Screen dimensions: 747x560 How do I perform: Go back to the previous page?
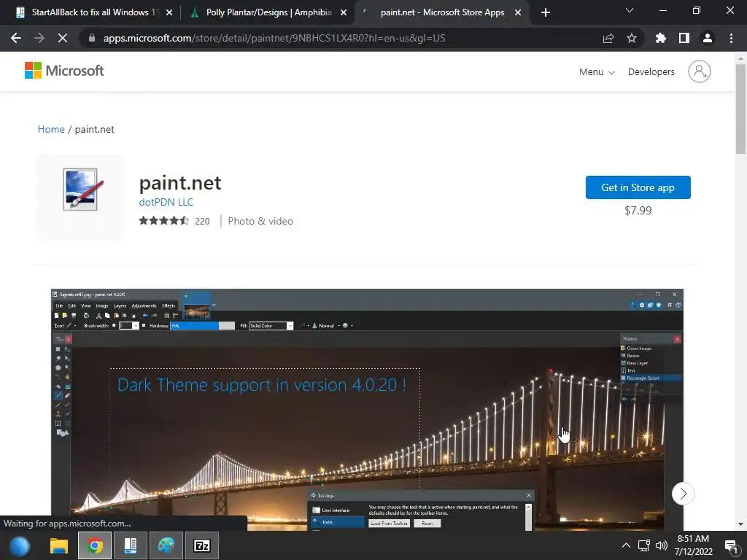pyautogui.click(x=16, y=38)
